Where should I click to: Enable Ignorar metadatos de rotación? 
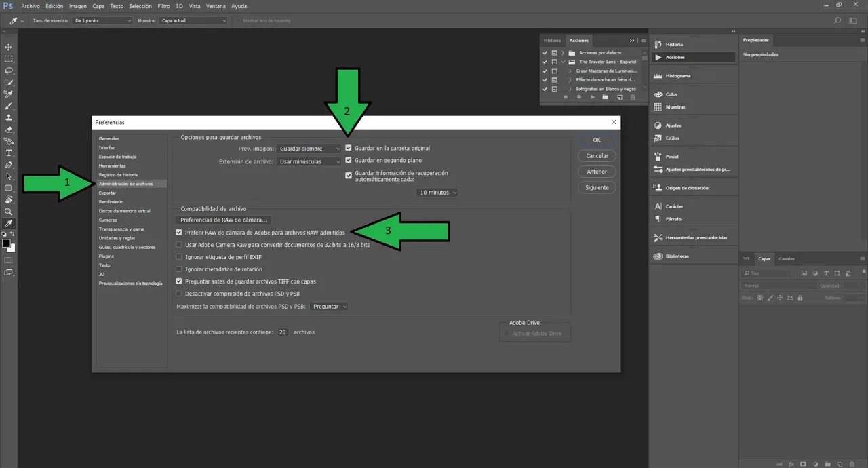click(179, 269)
